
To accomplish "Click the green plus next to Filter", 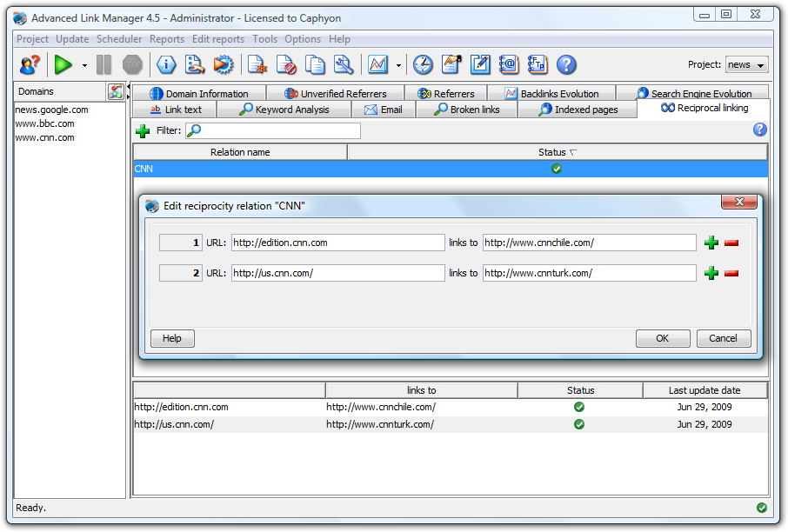I will click(x=142, y=130).
